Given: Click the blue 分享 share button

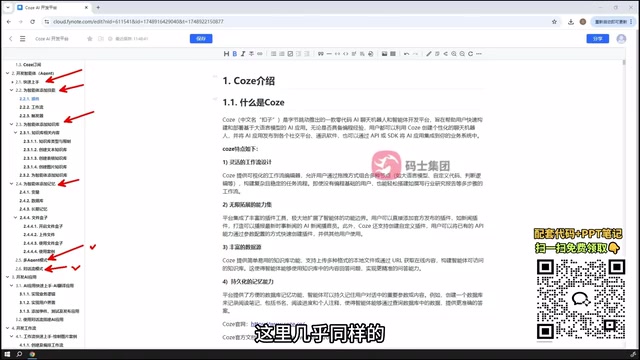Looking at the screenshot, I should (x=598, y=39).
